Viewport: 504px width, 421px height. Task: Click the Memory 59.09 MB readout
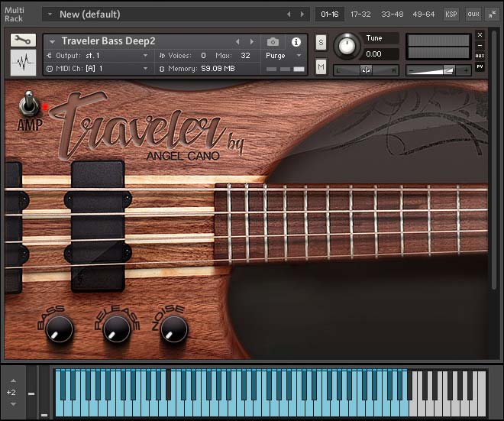pos(201,69)
